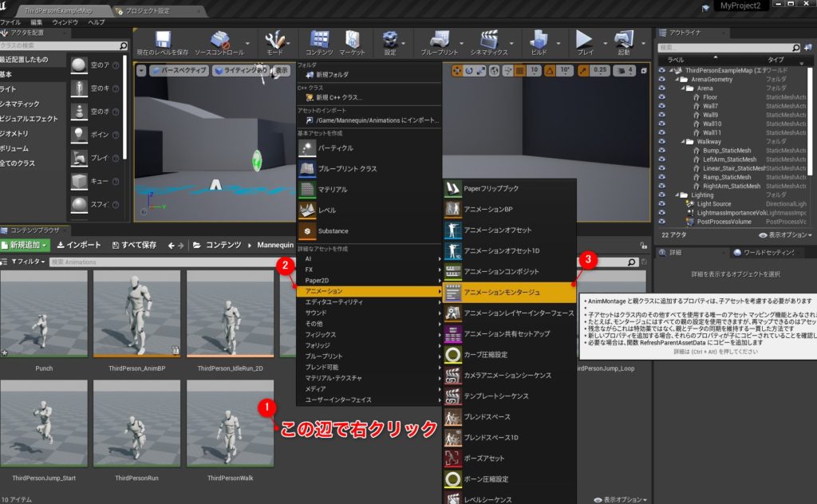Screen dimensions: 817x504
Task: Click the Launch (起動) toolbar icon
Action: tap(624, 43)
